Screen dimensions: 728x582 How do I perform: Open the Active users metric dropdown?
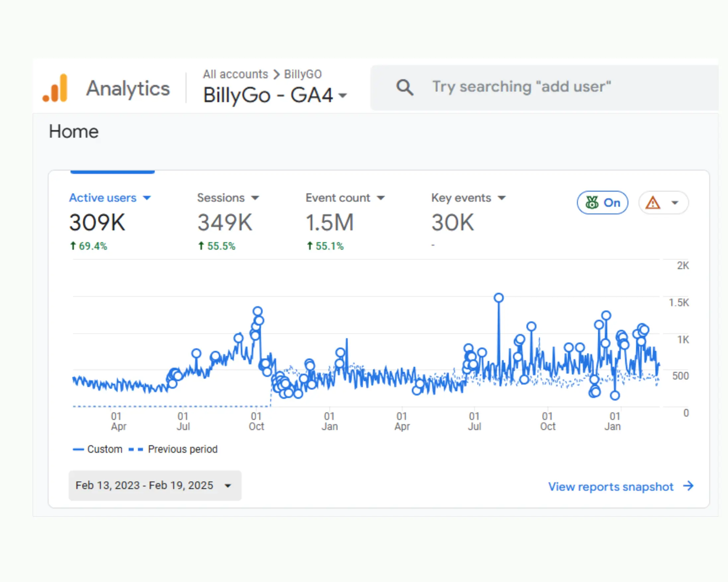click(147, 198)
